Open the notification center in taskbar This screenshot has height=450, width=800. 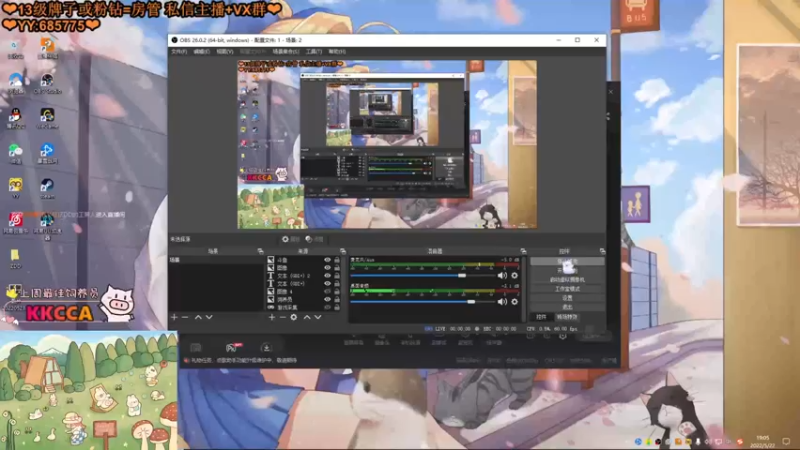pos(786,441)
